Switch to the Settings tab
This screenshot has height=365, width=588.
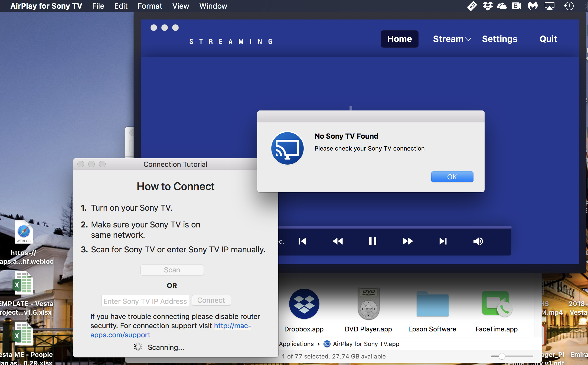pyautogui.click(x=499, y=39)
